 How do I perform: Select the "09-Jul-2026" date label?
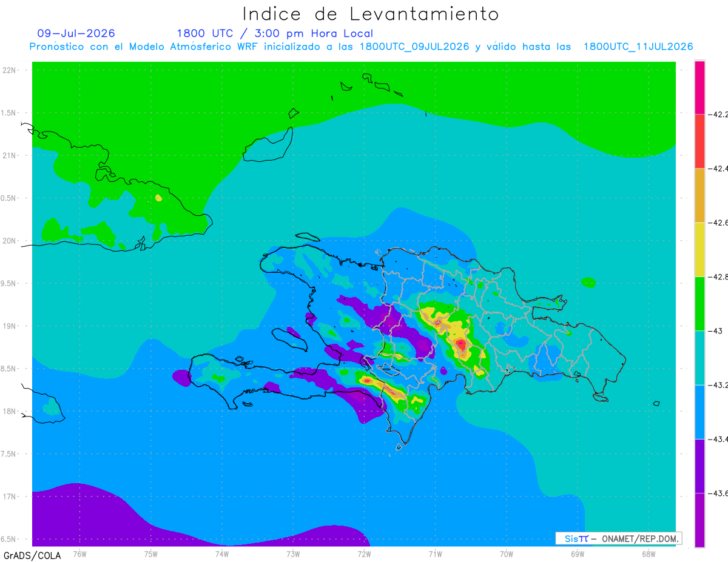tap(76, 33)
